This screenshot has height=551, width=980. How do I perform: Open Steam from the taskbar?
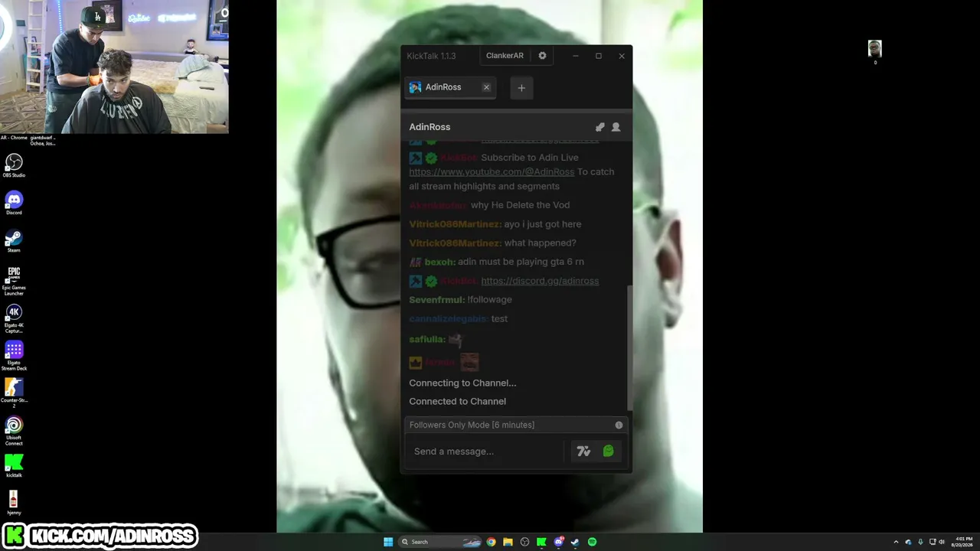coord(575,542)
